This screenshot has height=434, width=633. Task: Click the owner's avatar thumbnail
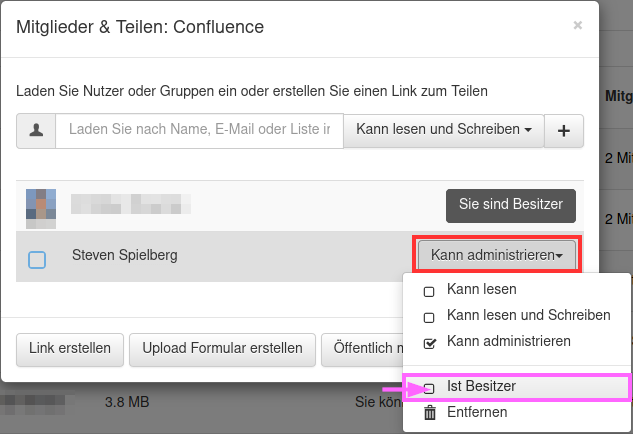(x=41, y=205)
